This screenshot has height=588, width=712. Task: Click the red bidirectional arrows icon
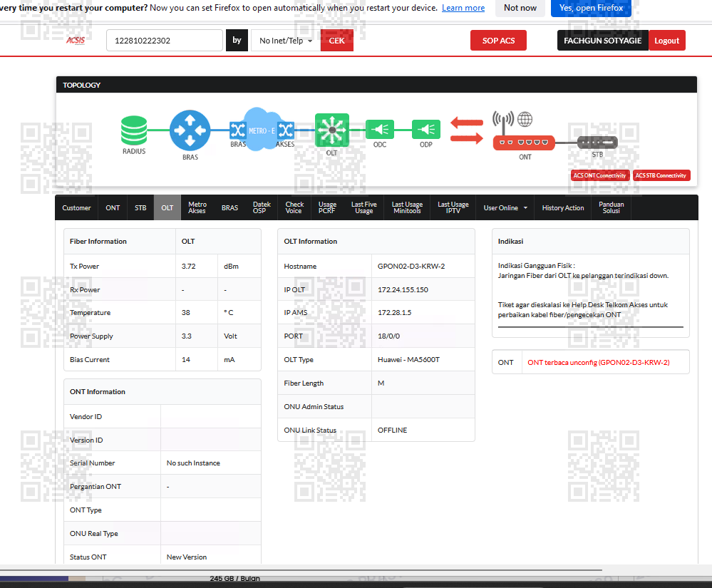point(467,130)
